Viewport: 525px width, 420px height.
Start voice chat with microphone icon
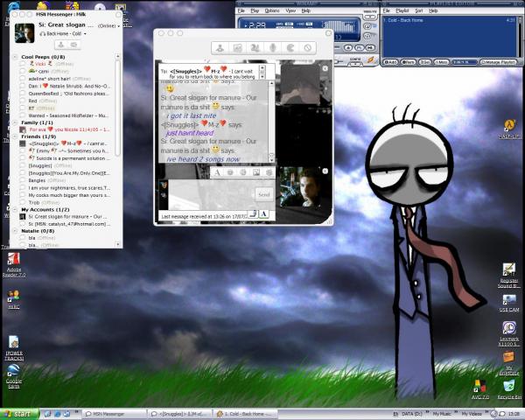[273, 48]
